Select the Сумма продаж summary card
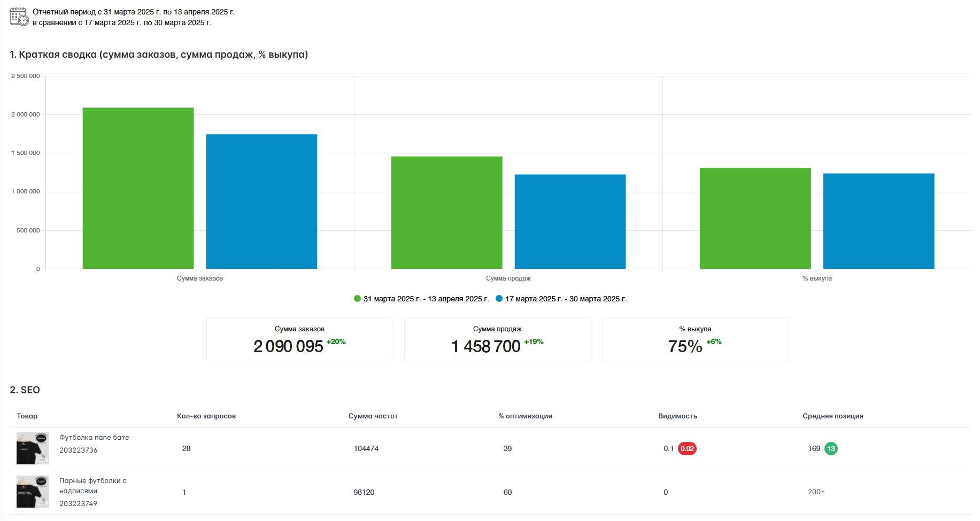This screenshot has height=521, width=980. point(498,340)
